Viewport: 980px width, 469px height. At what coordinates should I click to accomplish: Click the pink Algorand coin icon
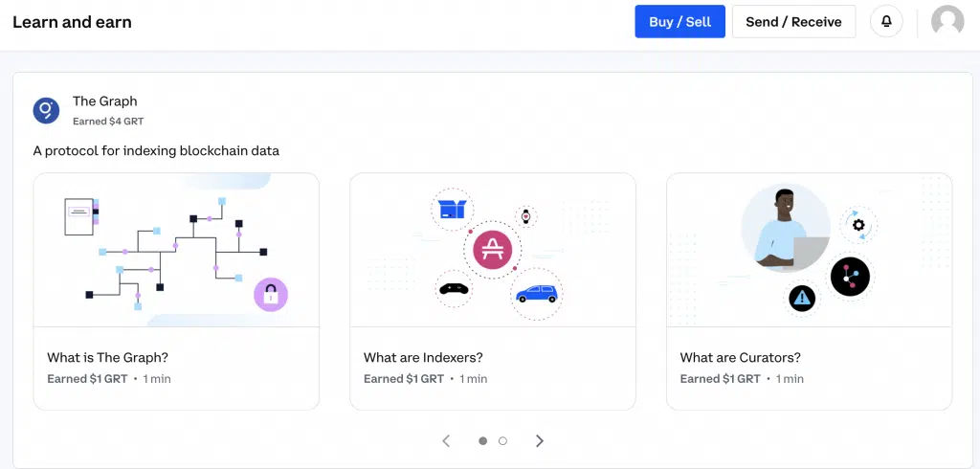coord(493,251)
